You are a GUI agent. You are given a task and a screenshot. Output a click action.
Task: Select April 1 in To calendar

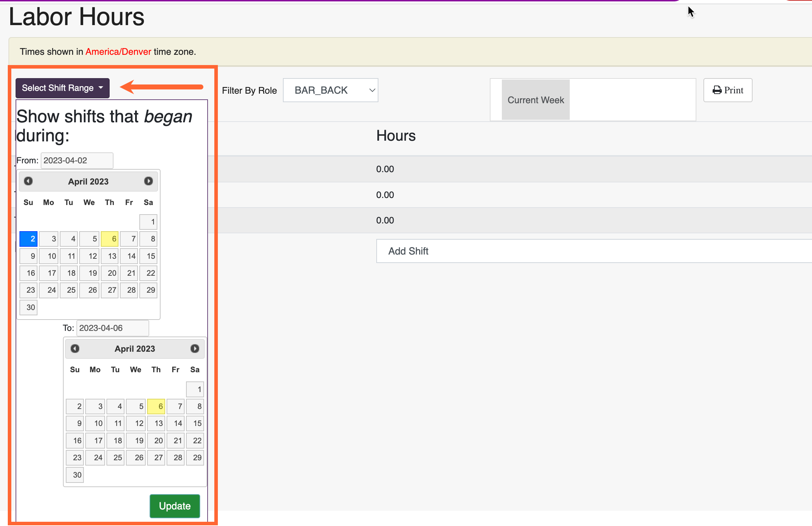point(195,389)
